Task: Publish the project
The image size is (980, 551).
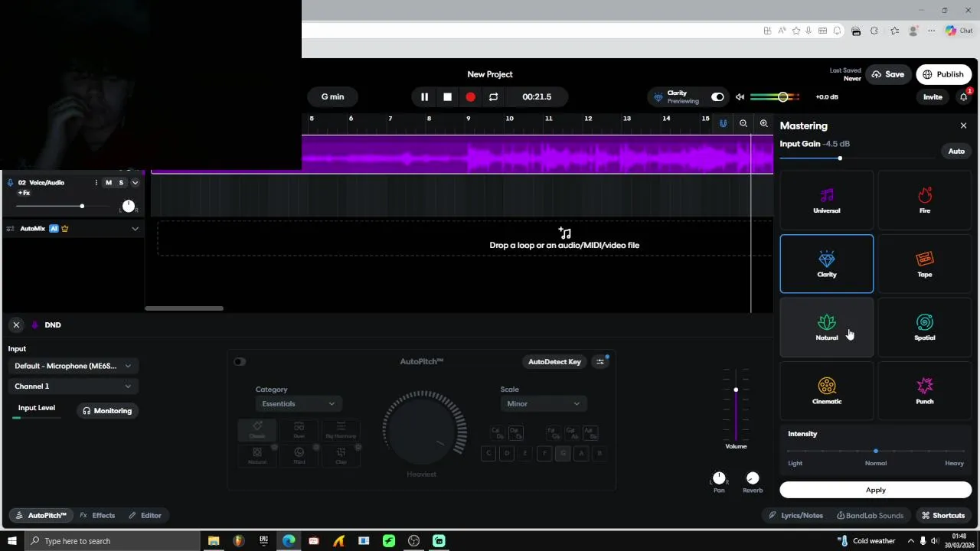Action: tap(943, 74)
